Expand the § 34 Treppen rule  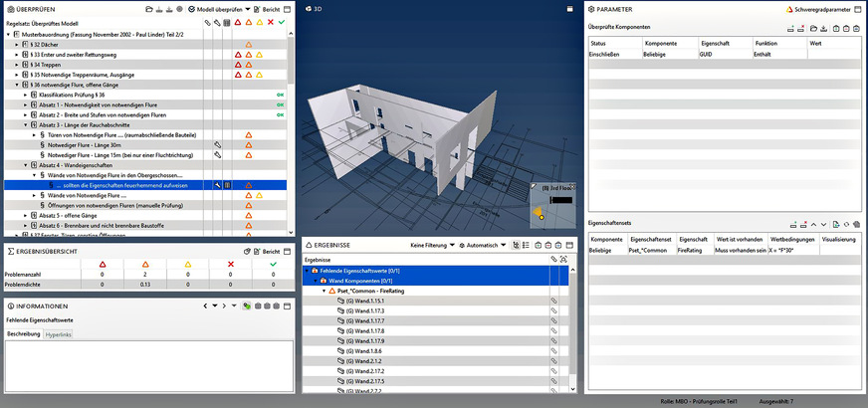pyautogui.click(x=16, y=65)
